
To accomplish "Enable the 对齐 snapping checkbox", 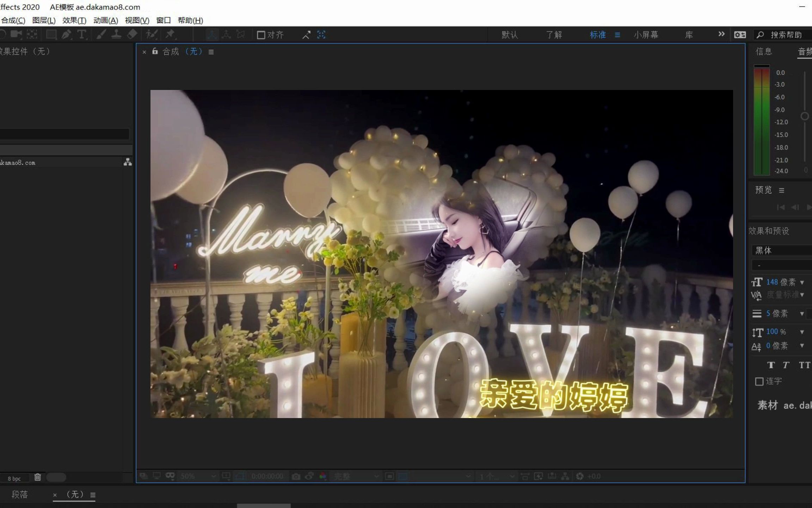I will [261, 35].
